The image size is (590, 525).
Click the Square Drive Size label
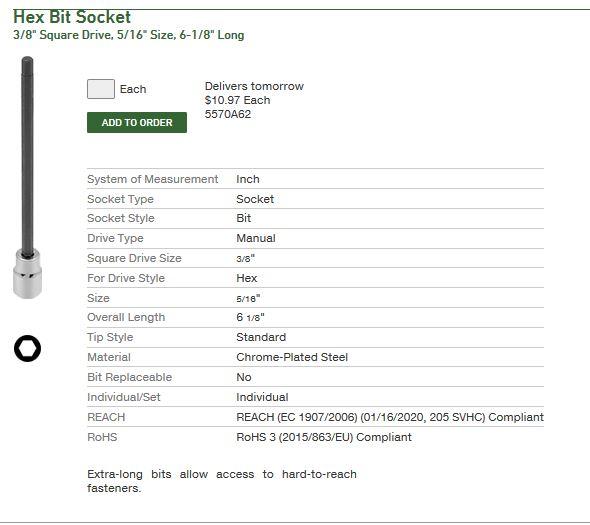(x=134, y=258)
